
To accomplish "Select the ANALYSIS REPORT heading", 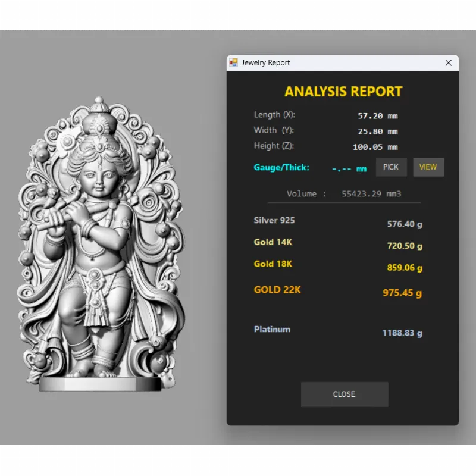I will tap(343, 92).
